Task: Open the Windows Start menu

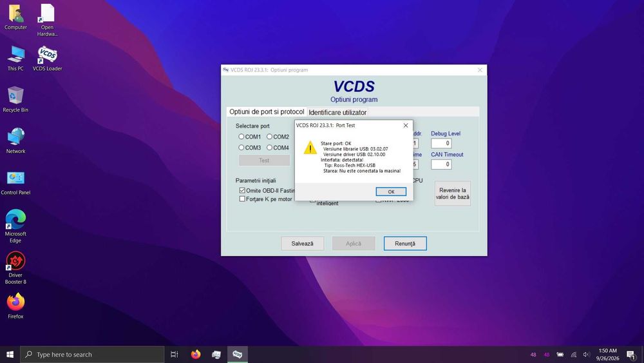Action: [10, 355]
